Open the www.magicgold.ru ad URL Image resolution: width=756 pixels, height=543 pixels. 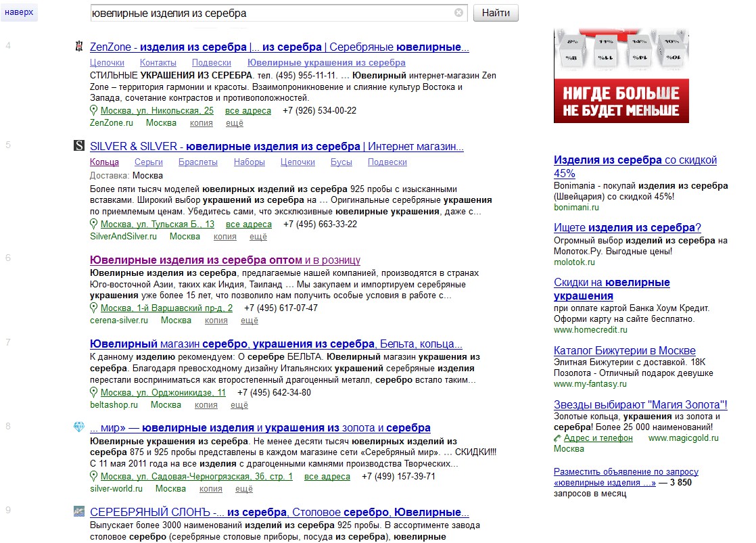[x=683, y=438]
